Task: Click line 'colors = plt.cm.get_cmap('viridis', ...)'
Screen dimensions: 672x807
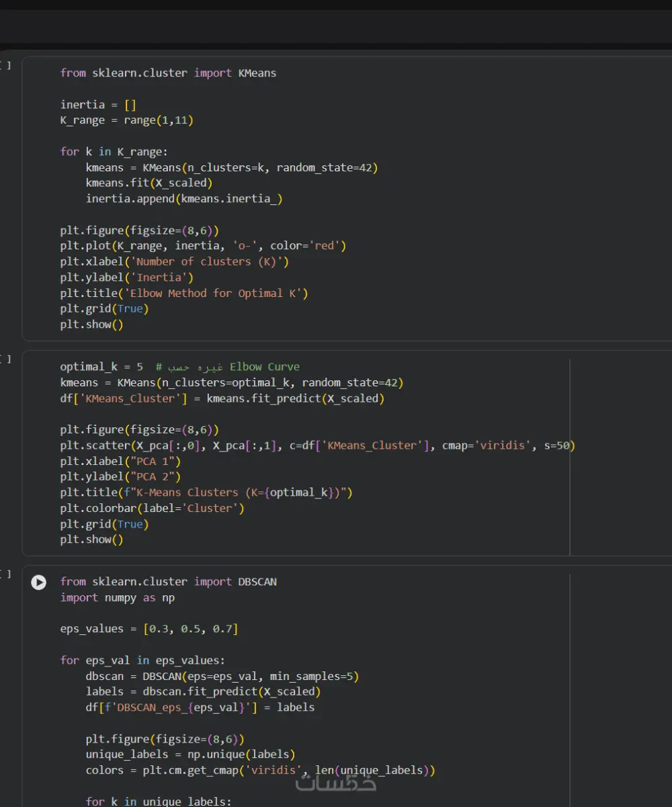Action: pyautogui.click(x=260, y=770)
